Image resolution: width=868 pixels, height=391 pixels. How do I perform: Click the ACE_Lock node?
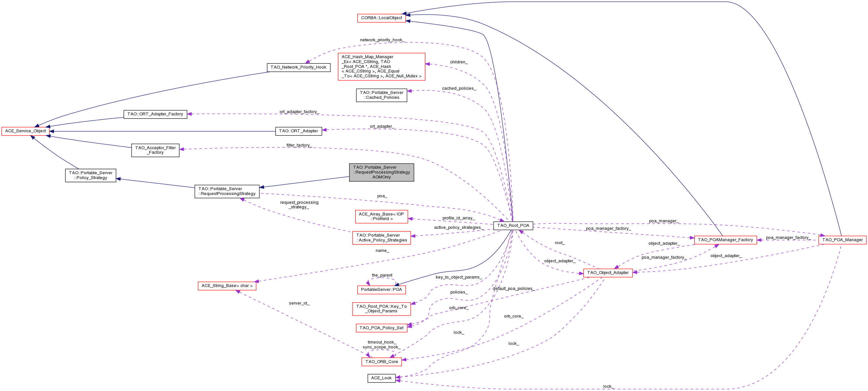[381, 378]
